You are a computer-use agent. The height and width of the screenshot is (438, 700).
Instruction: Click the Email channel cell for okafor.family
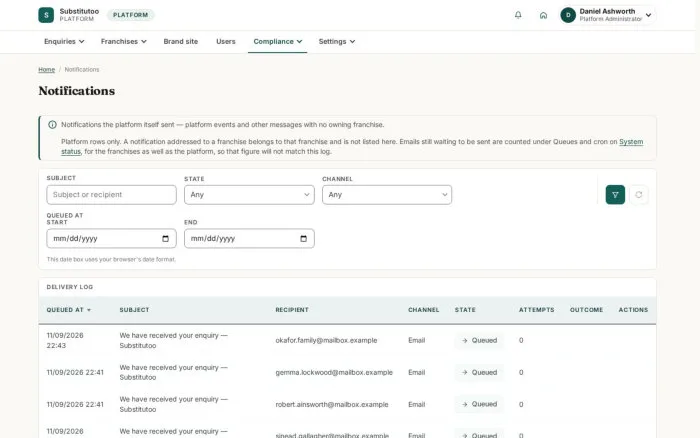point(417,340)
